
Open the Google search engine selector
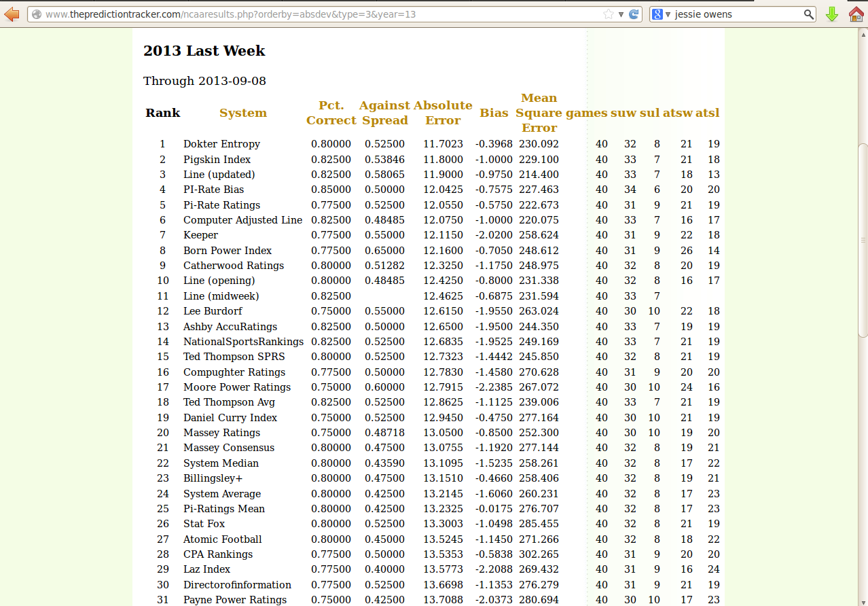click(661, 14)
